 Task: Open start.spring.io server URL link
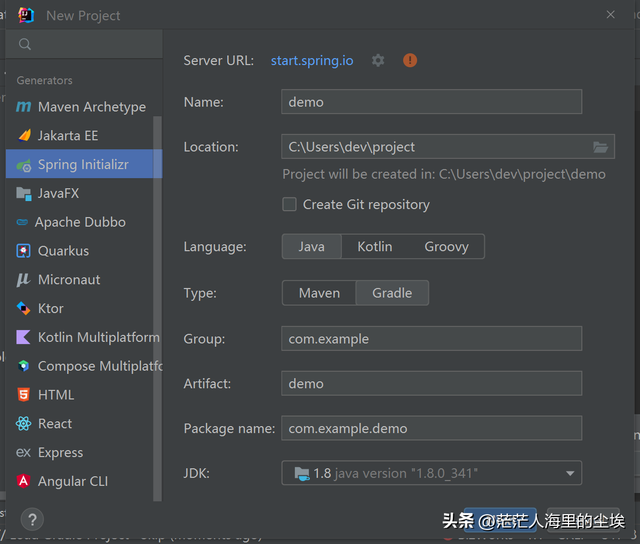(312, 60)
